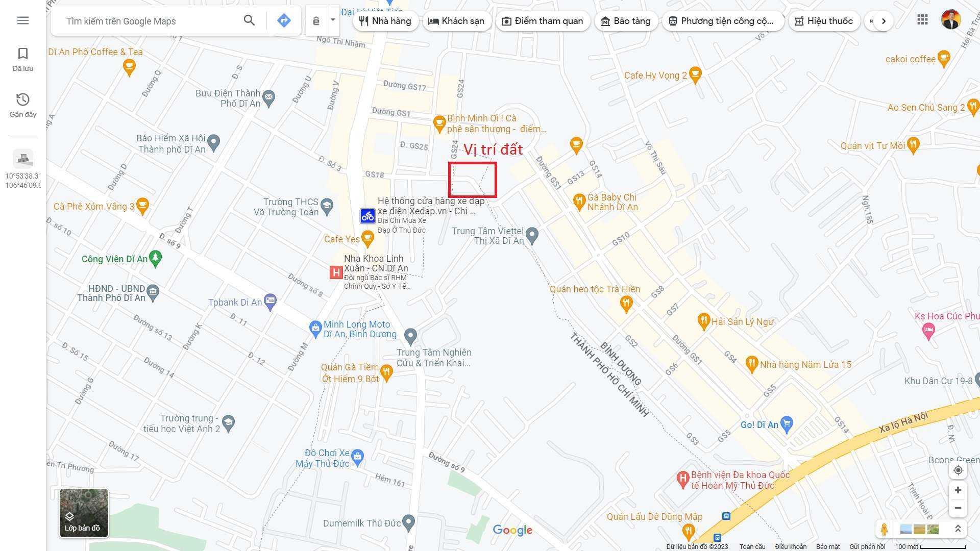
Task: Center map on my location
Action: pyautogui.click(x=958, y=470)
